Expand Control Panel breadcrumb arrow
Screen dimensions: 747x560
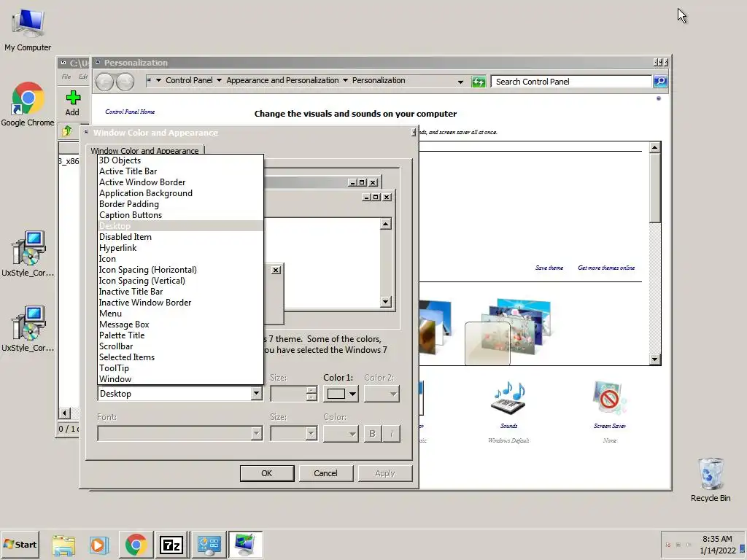pos(219,80)
